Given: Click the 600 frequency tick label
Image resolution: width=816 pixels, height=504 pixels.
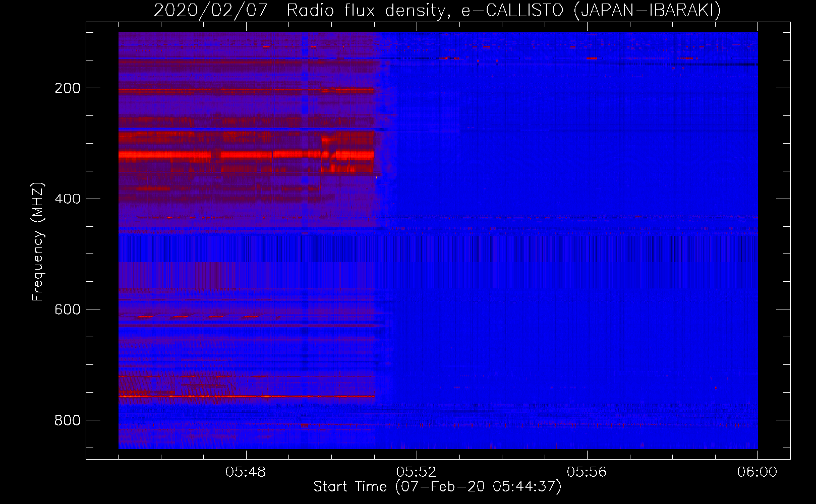Looking at the screenshot, I should pyautogui.click(x=68, y=309).
